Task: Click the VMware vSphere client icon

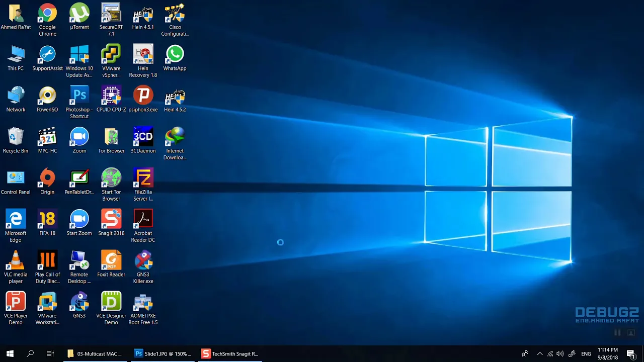Action: tap(111, 61)
